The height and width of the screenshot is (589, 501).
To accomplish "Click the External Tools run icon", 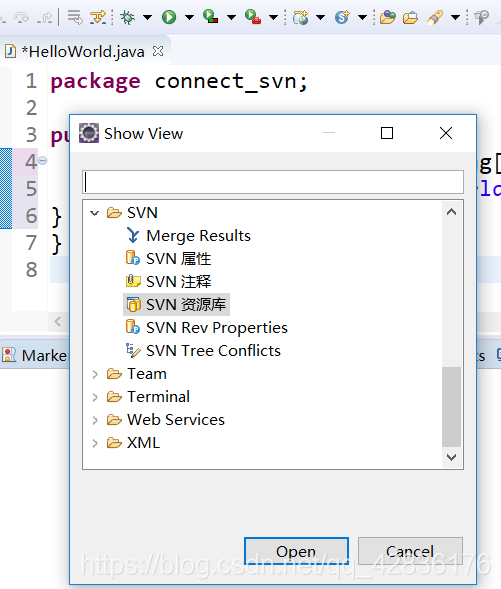I will [x=253, y=17].
